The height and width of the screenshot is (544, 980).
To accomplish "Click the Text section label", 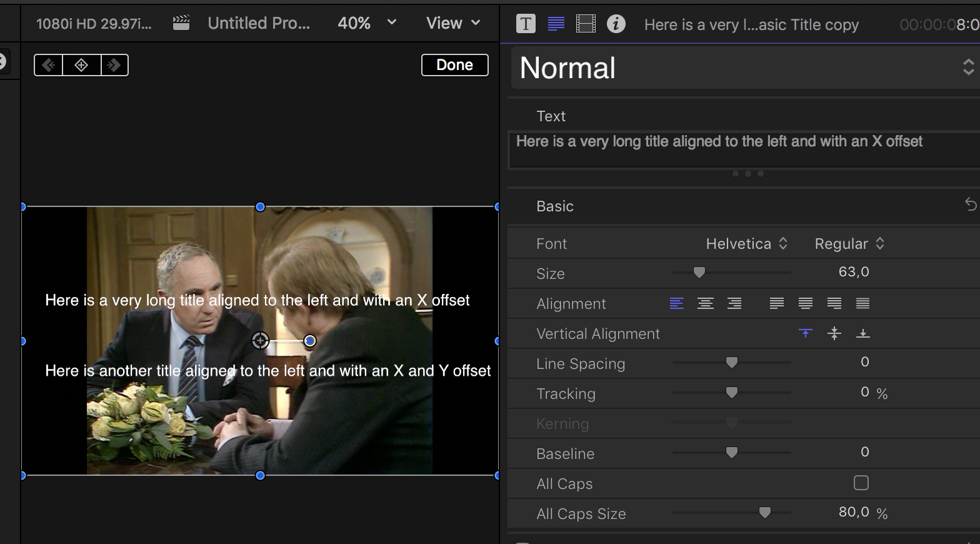I will pos(551,116).
